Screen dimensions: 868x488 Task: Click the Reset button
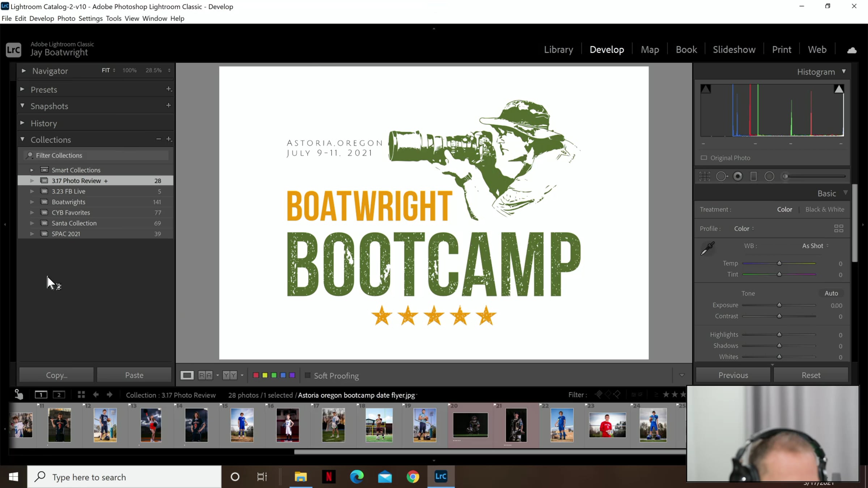pyautogui.click(x=811, y=375)
